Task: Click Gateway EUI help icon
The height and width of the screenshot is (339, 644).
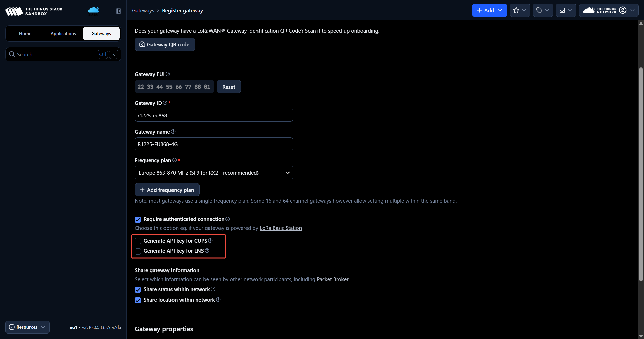Action: (168, 74)
